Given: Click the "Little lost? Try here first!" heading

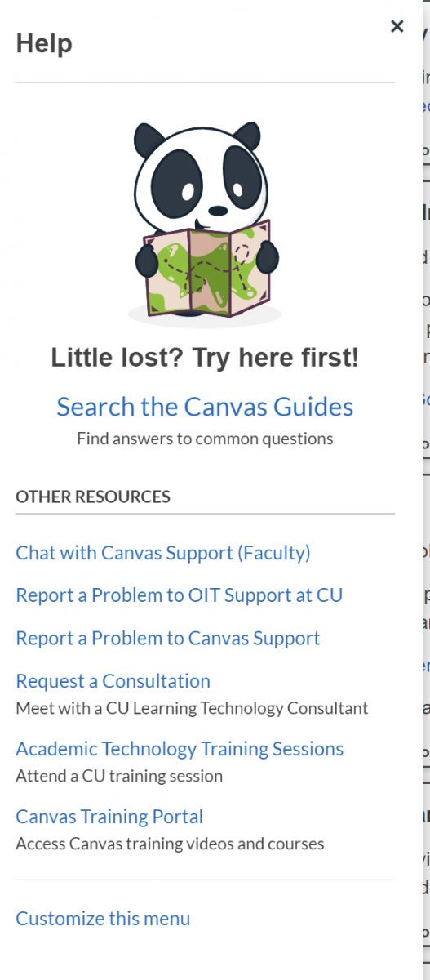Looking at the screenshot, I should tap(205, 357).
